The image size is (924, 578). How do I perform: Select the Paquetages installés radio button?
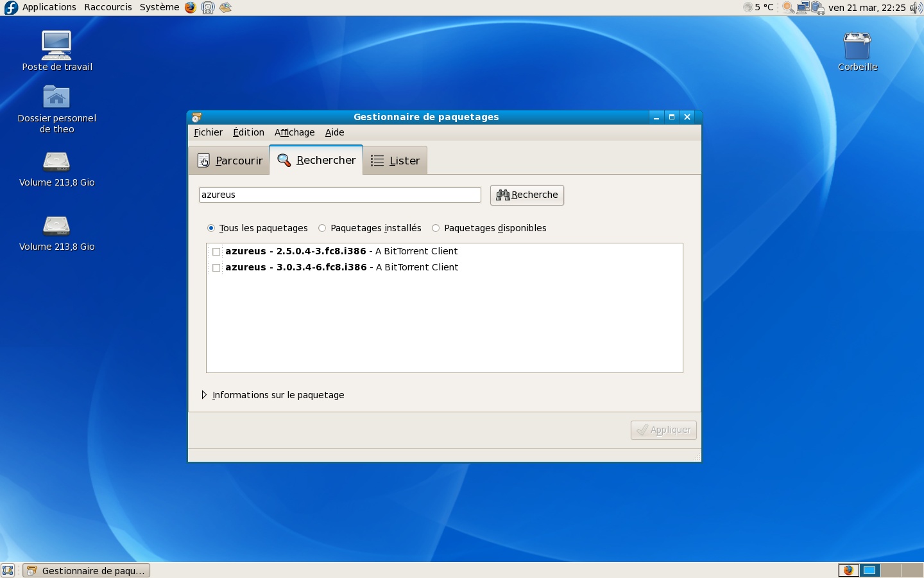click(x=322, y=228)
